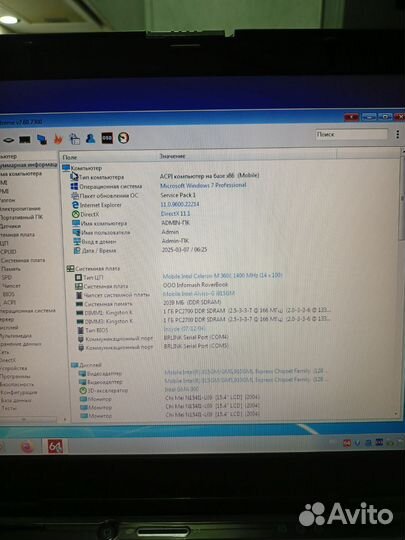Click the Поиск search field

tap(351, 134)
